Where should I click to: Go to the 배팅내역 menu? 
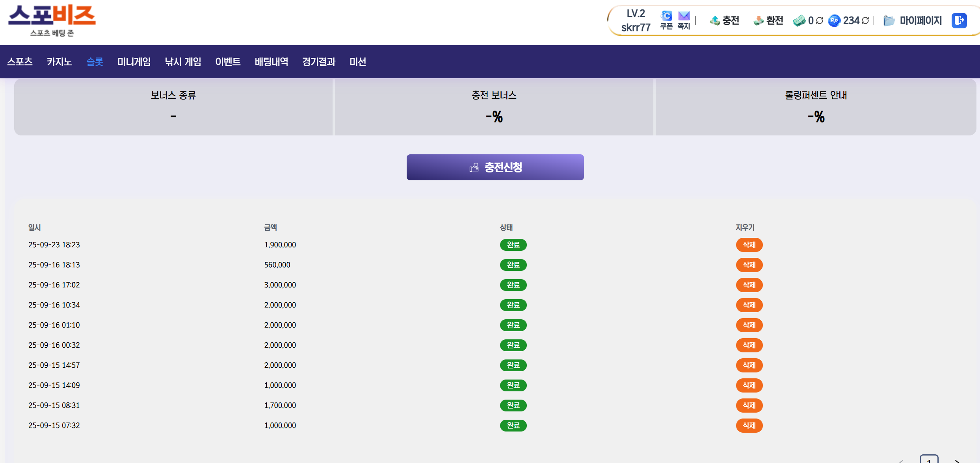point(271,62)
